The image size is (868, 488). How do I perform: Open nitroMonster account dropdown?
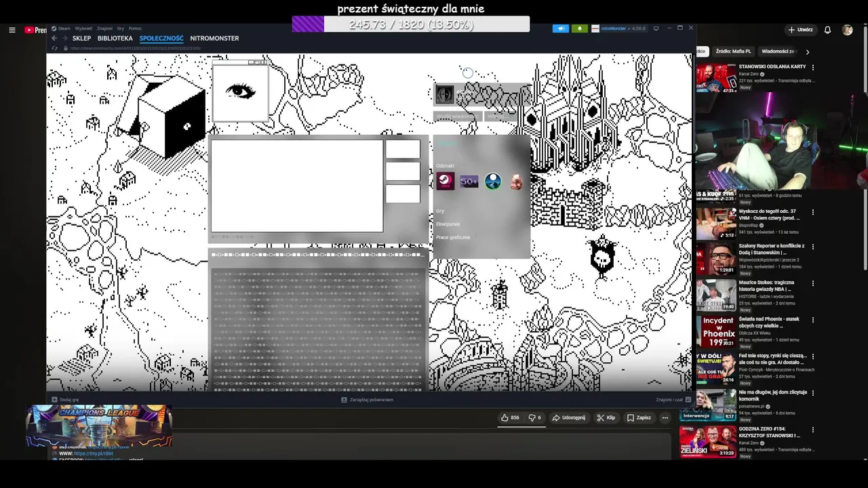(x=618, y=28)
